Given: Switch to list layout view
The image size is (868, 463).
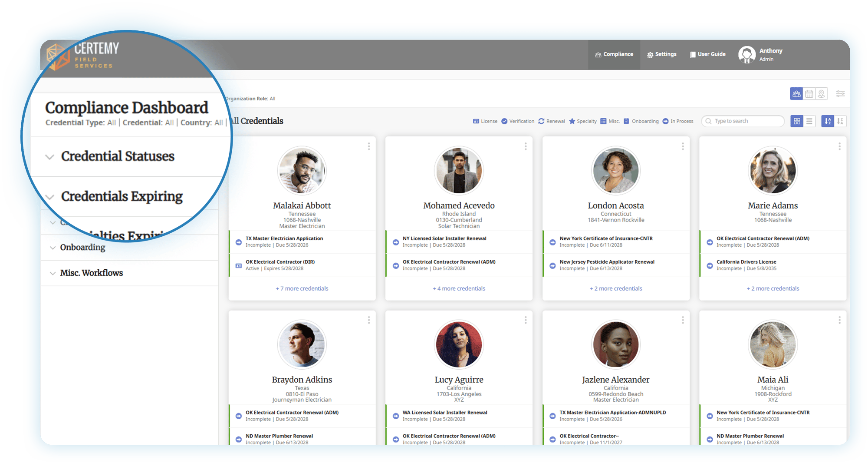Looking at the screenshot, I should point(809,121).
